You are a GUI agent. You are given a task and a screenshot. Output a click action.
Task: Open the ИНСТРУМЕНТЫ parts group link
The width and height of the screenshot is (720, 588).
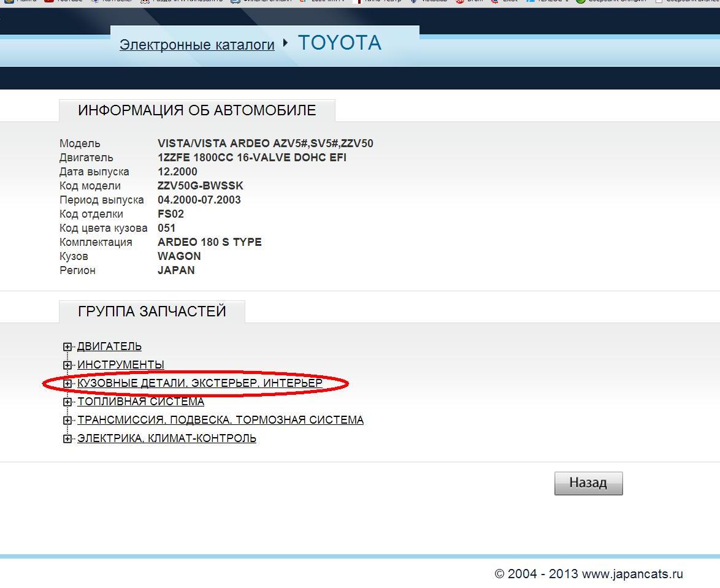(121, 365)
